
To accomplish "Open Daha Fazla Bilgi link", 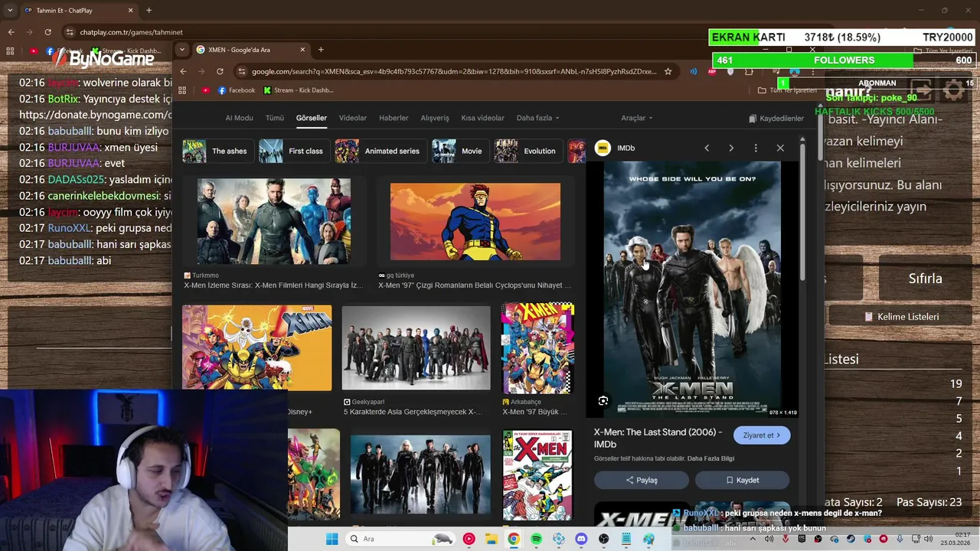I will tap(710, 458).
